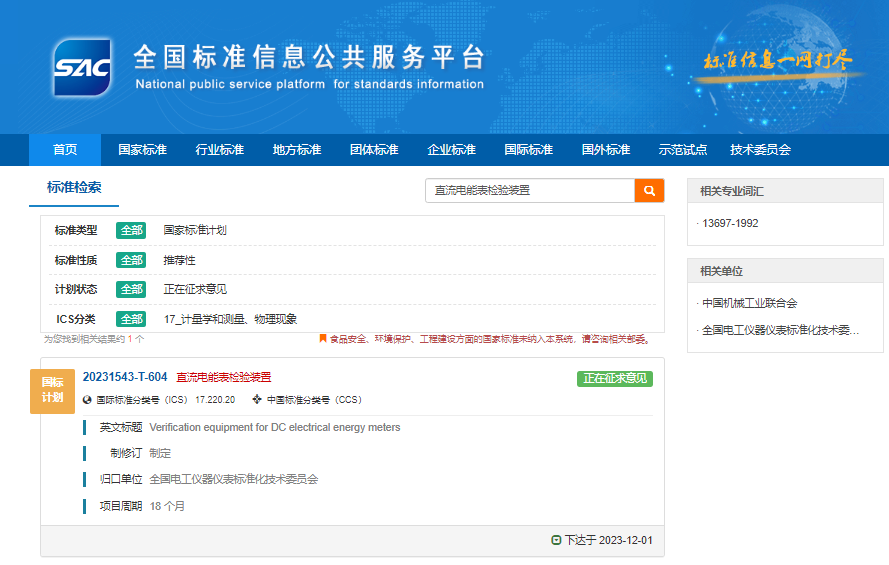This screenshot has height=565, width=889.
Task: Select 全部 for the 标准类型 filter
Action: pyautogui.click(x=131, y=230)
